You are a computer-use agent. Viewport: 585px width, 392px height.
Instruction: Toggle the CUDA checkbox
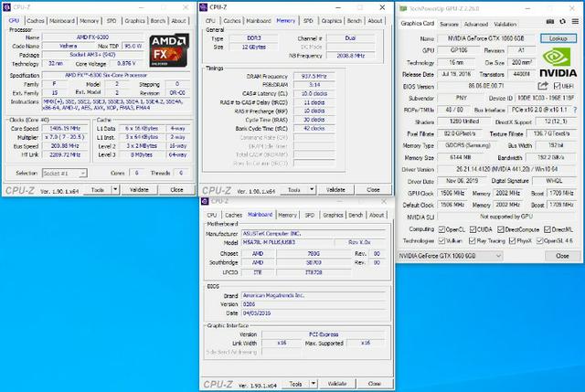click(473, 229)
